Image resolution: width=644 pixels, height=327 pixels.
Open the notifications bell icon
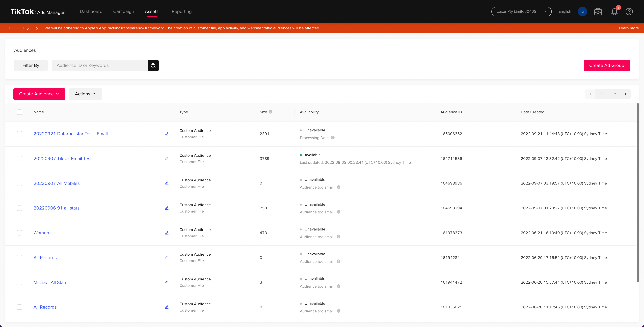[614, 12]
